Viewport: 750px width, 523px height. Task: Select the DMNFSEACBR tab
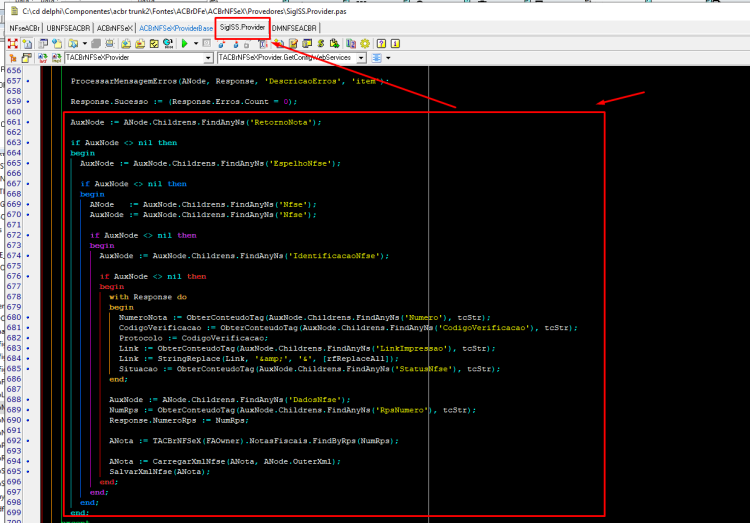click(294, 28)
